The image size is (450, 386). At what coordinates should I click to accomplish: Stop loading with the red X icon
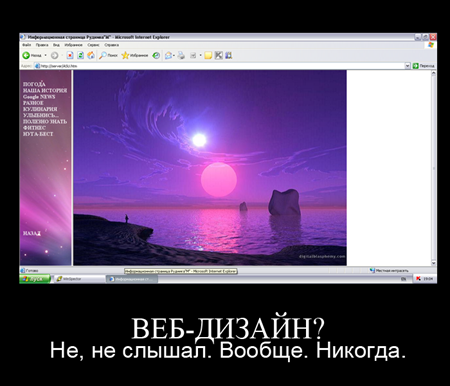pos(70,55)
